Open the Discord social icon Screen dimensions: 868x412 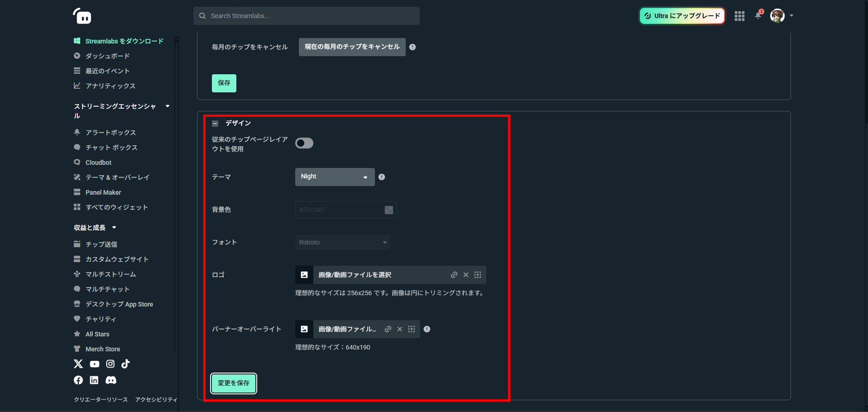pyautogui.click(x=111, y=380)
